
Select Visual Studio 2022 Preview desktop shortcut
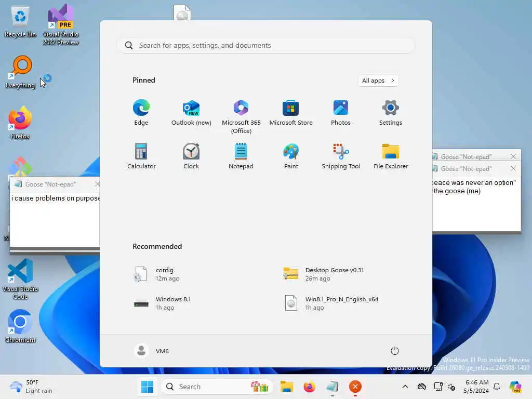pos(61,24)
